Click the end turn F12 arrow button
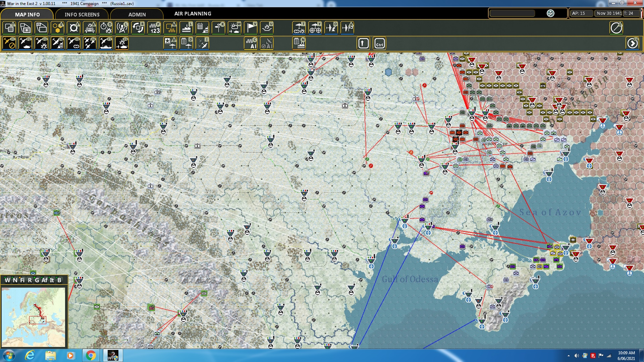 pos(633,44)
